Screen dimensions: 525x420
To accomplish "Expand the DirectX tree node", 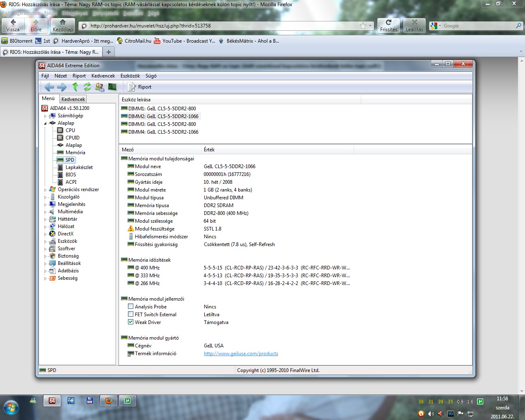I will pos(46,234).
